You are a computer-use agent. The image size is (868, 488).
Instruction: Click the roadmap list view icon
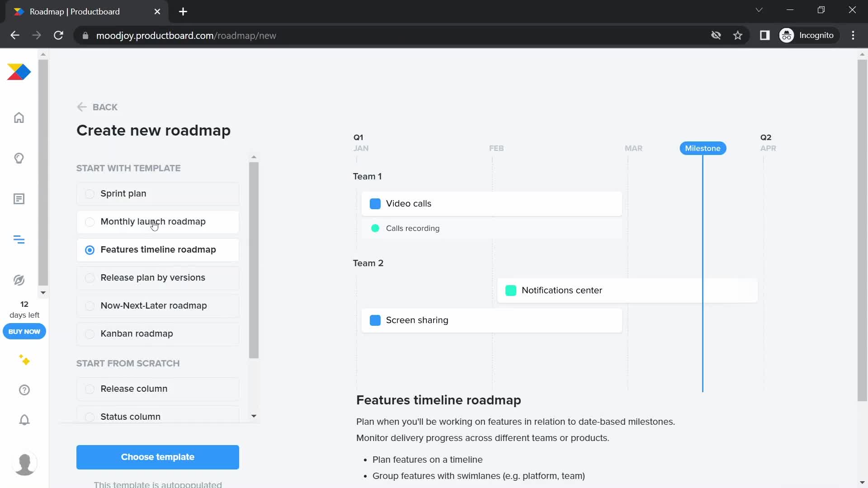[x=19, y=239]
